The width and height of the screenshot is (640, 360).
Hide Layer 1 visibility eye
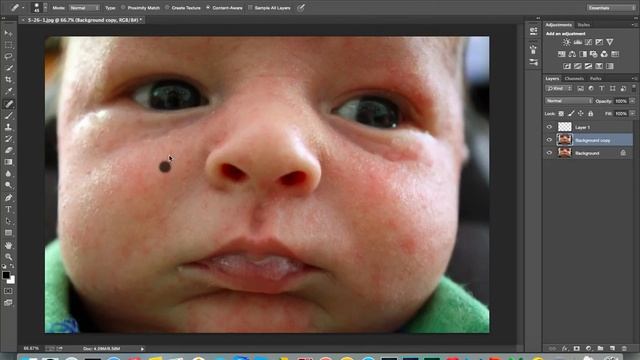coord(549,127)
